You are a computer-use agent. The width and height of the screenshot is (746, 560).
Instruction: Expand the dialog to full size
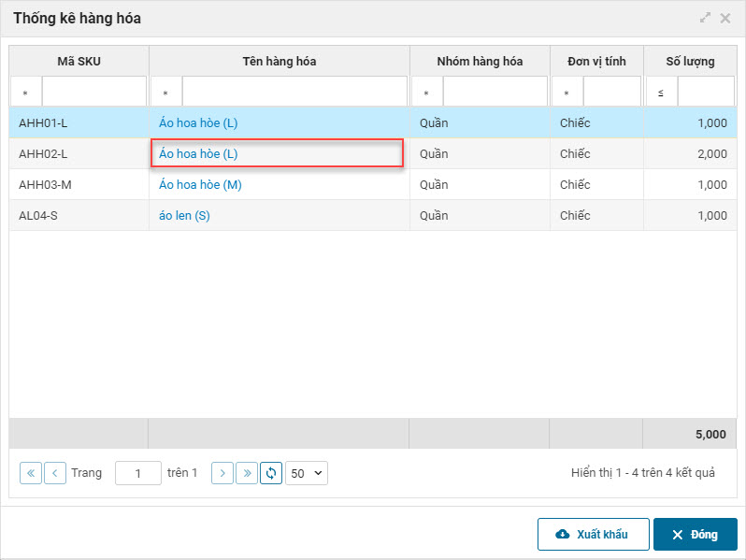[x=705, y=18]
